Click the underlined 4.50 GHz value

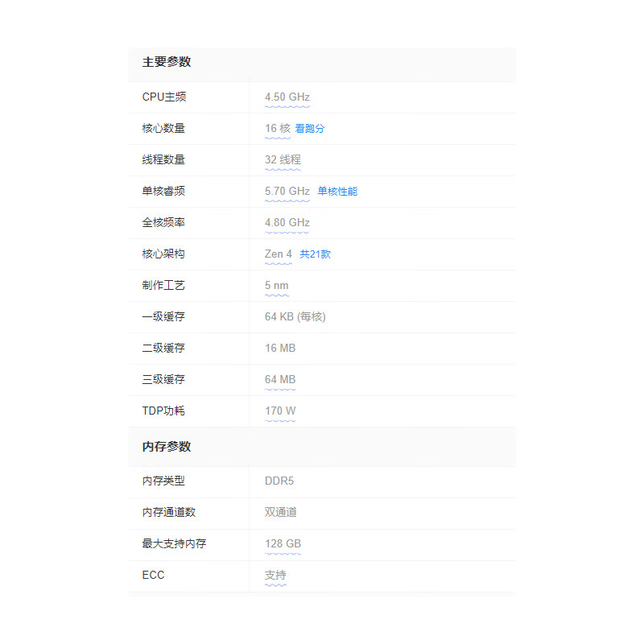click(x=287, y=97)
